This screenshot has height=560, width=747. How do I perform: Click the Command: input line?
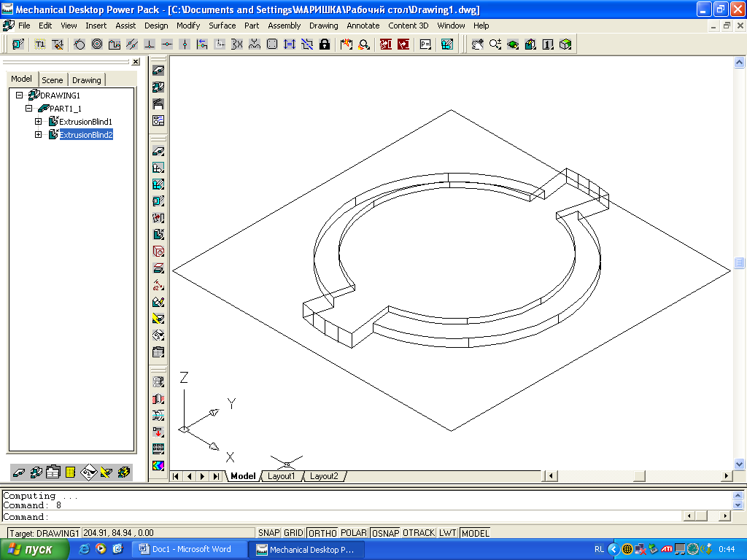pos(342,517)
